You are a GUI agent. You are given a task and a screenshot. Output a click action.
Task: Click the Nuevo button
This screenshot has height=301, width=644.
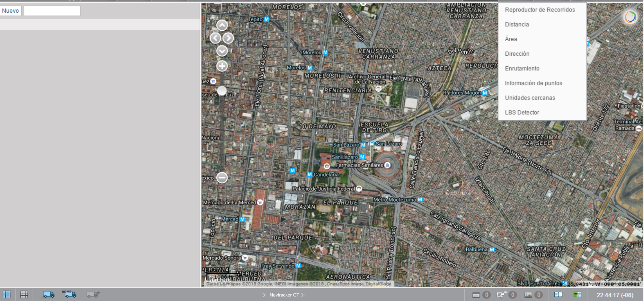(x=10, y=11)
